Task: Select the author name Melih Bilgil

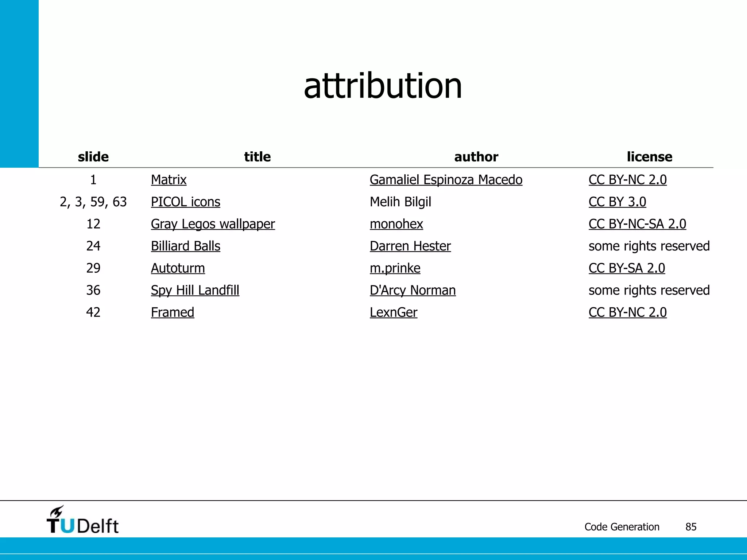Action: (x=400, y=202)
